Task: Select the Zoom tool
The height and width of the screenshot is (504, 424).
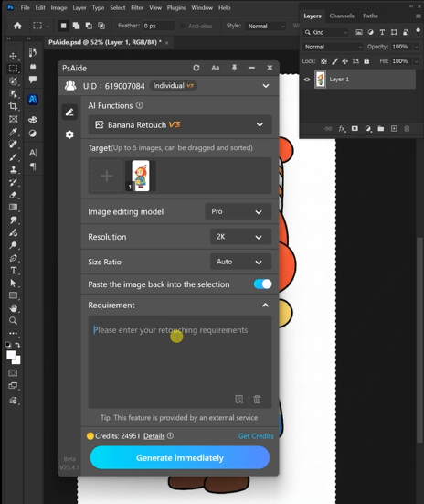Action: coord(13,320)
